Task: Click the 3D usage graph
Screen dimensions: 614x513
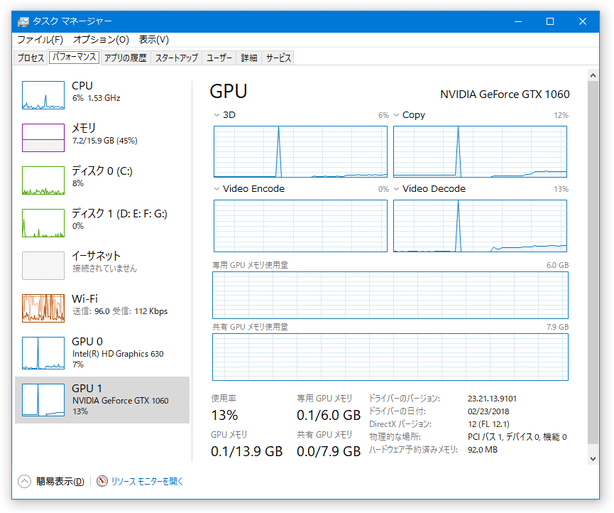Action: pos(300,152)
